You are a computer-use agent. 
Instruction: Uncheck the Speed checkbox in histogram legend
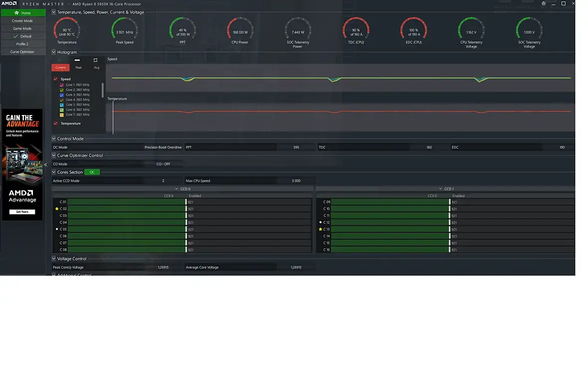[55, 79]
